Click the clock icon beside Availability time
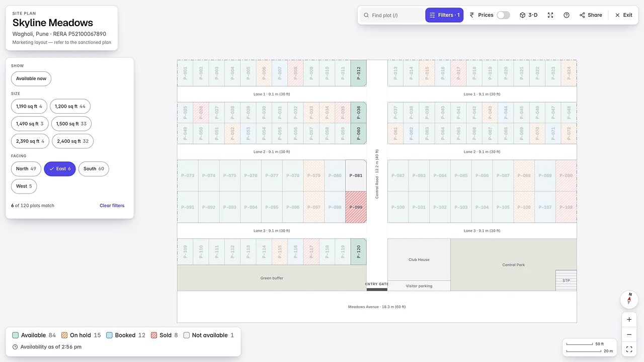The image size is (644, 362). pyautogui.click(x=15, y=347)
